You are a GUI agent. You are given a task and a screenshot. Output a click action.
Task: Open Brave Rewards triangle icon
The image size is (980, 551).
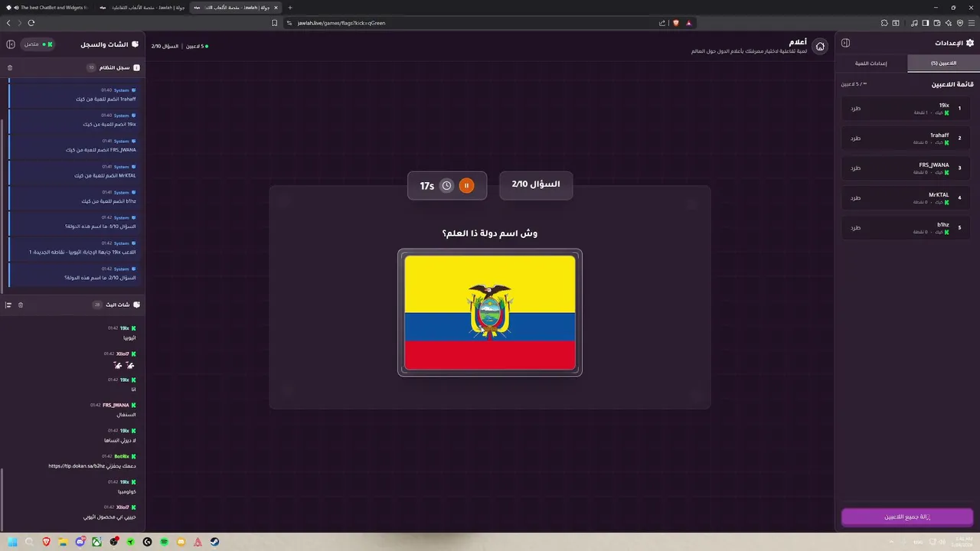pyautogui.click(x=688, y=23)
